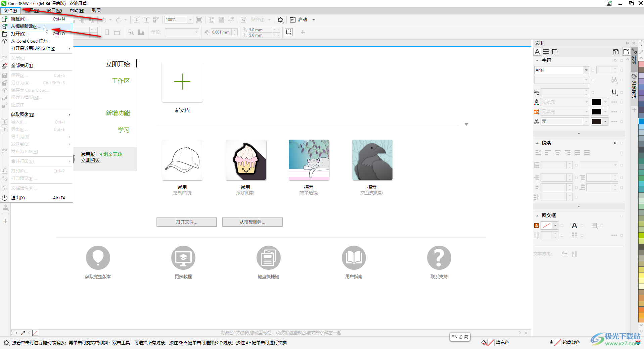
Task: Expand more options arrow below Character section
Action: [x=579, y=134]
